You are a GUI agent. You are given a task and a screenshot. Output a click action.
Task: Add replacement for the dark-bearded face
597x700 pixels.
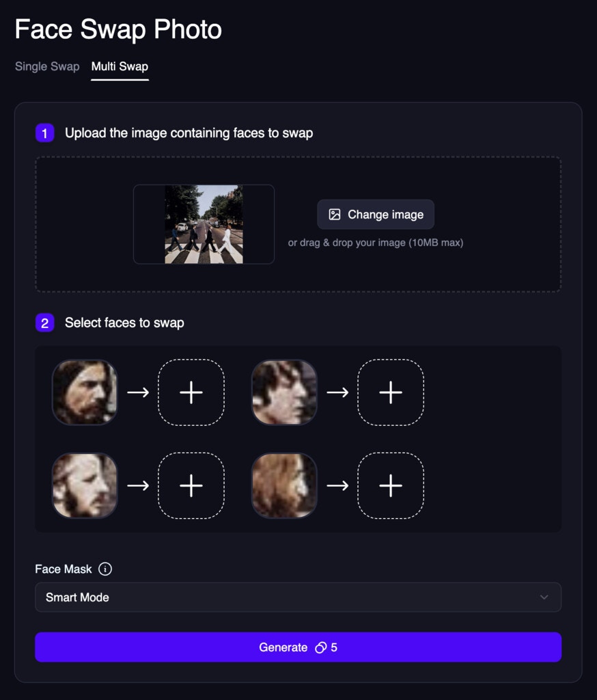pos(191,392)
